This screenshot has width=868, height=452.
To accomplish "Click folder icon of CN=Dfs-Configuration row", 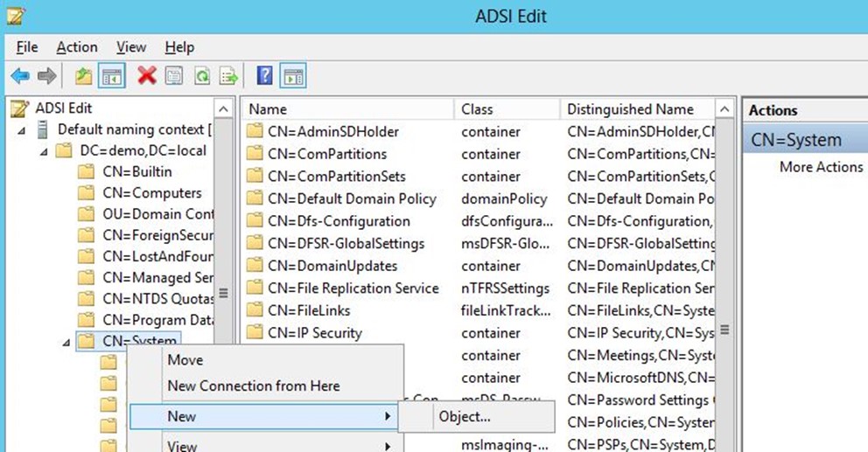I will pos(255,220).
